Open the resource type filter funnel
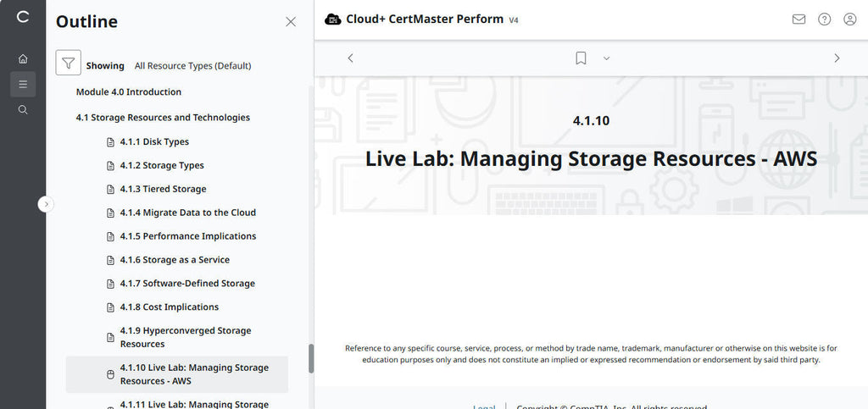The width and height of the screenshot is (868, 409). (69, 63)
